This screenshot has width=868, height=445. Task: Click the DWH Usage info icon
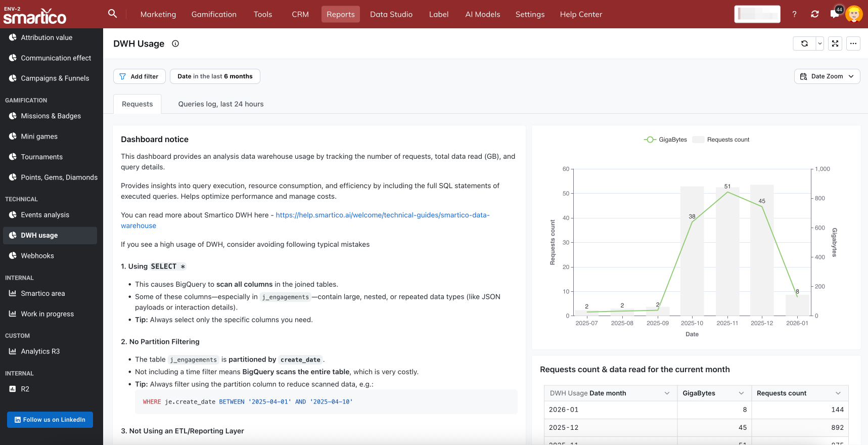[x=175, y=43]
